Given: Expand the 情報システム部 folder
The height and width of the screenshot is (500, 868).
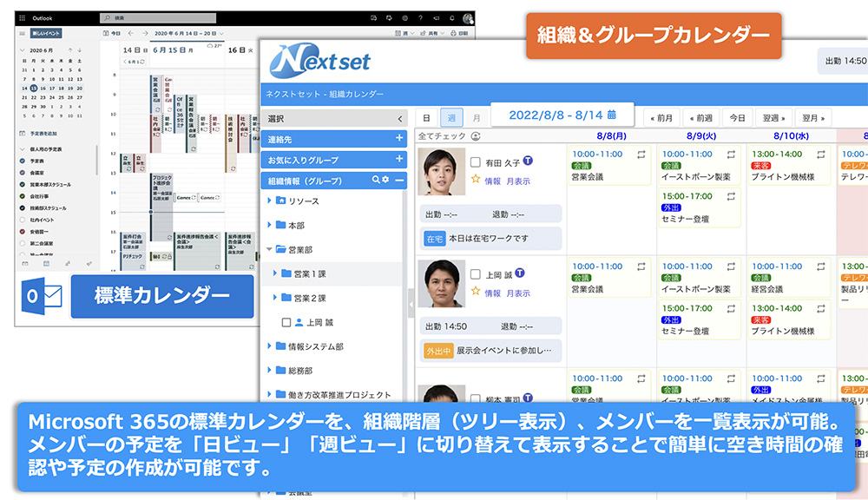Looking at the screenshot, I should [x=270, y=346].
